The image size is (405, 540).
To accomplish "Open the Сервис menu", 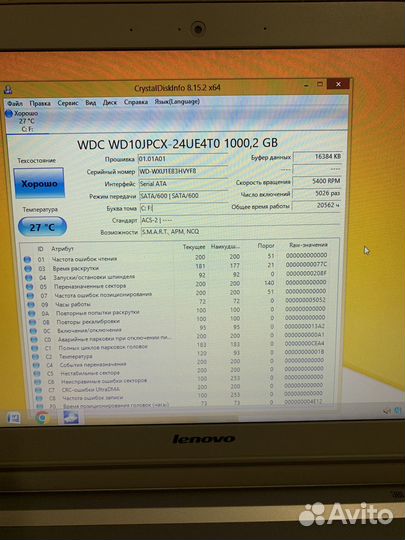I will click(68, 103).
